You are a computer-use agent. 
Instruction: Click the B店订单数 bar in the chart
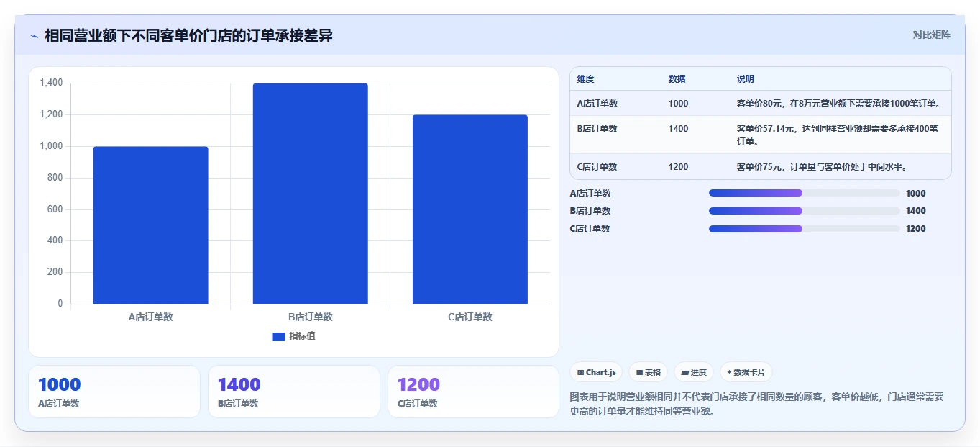pos(310,194)
